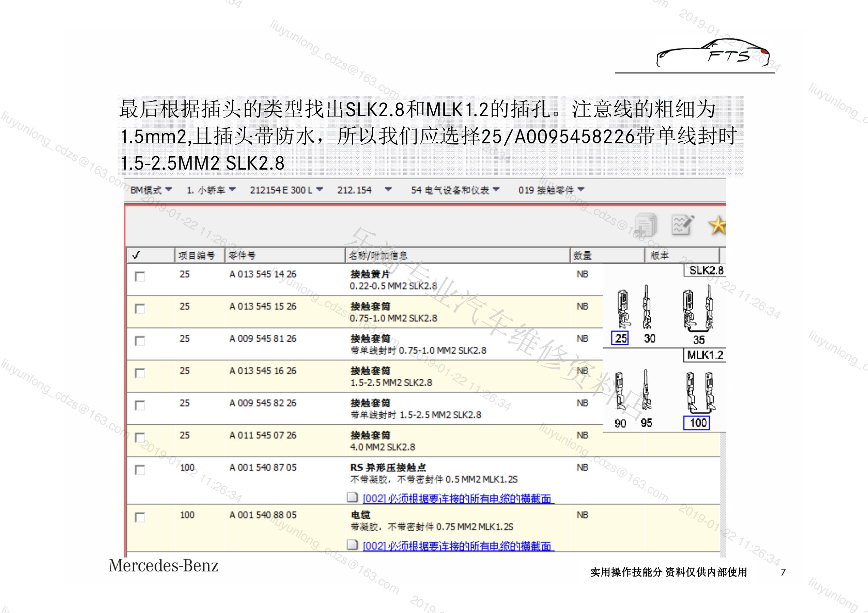Click the 数量 column header
868x613 pixels.
coord(607,255)
